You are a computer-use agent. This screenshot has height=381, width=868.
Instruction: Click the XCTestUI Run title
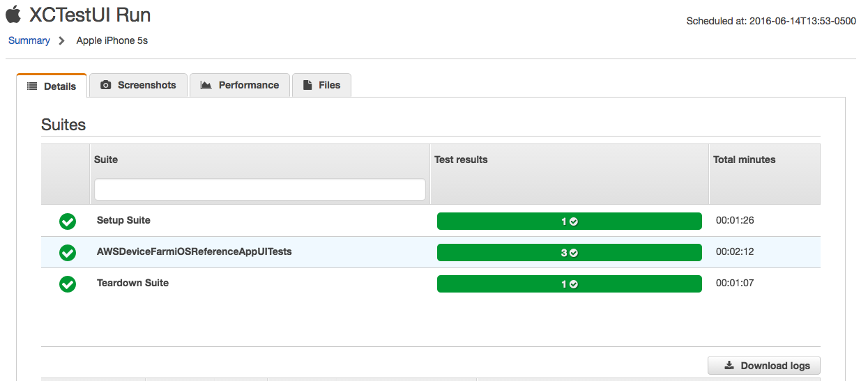(90, 15)
